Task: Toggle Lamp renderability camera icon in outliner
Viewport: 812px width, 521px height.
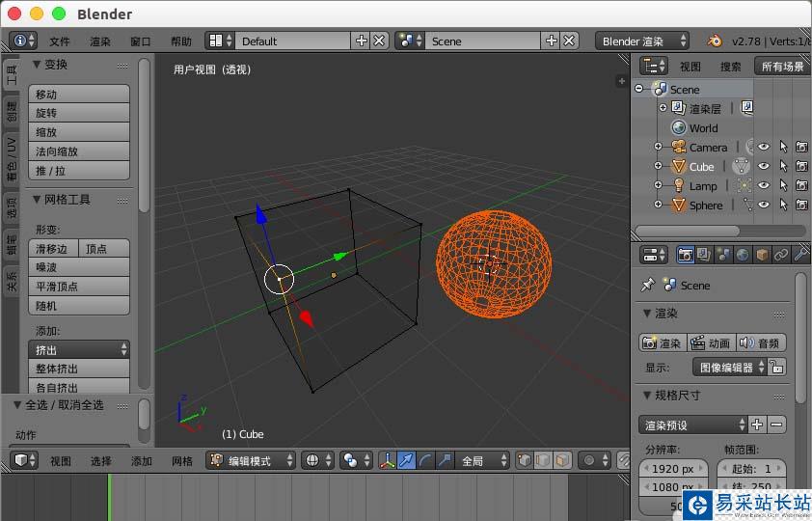Action: (801, 185)
